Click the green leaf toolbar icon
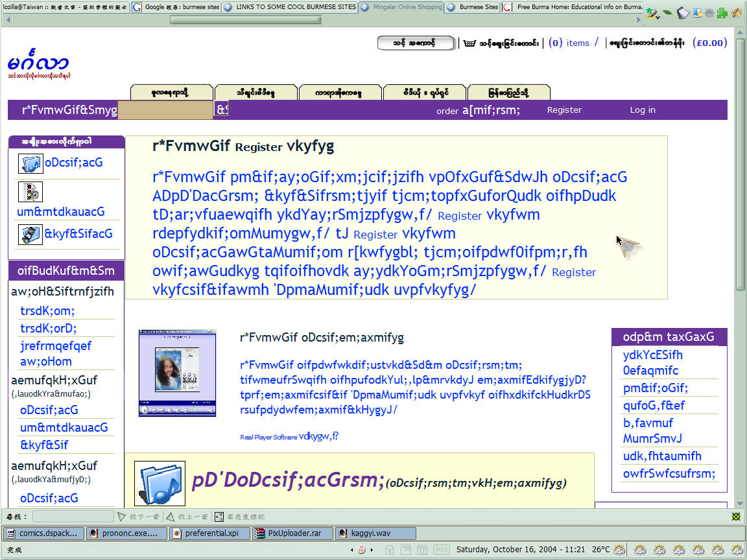 668,13
